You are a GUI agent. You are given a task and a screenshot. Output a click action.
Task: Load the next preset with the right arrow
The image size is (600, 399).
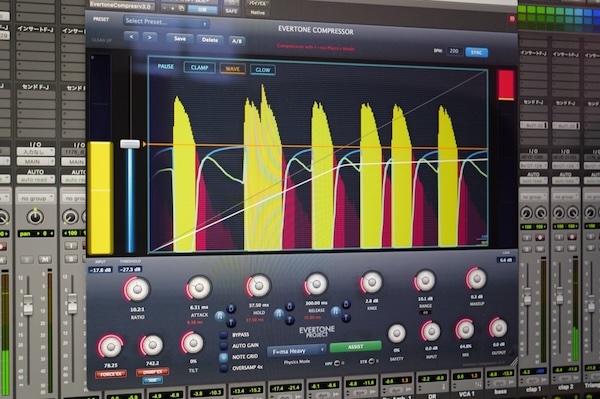[x=150, y=37]
